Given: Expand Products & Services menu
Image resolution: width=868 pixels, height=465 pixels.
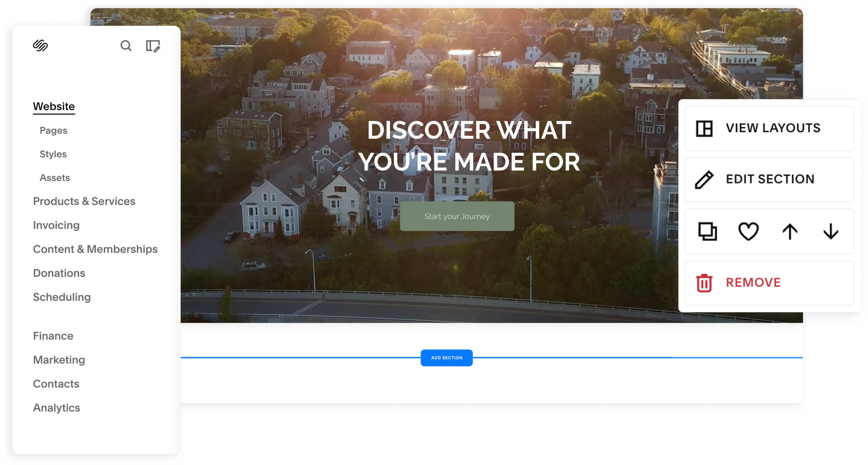Looking at the screenshot, I should click(x=84, y=201).
